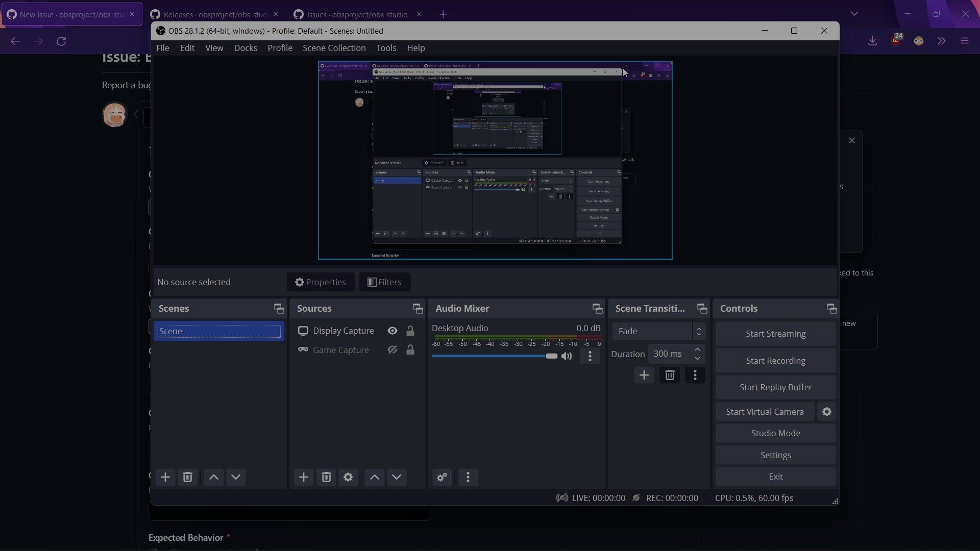
Task: Click the Start Streaming button
Action: coord(775,334)
